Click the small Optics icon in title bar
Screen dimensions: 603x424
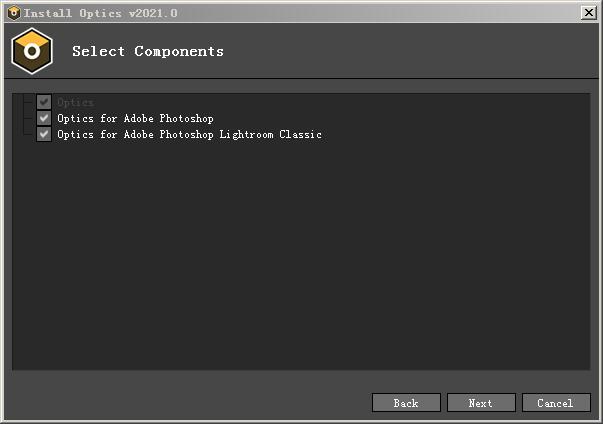click(x=13, y=13)
